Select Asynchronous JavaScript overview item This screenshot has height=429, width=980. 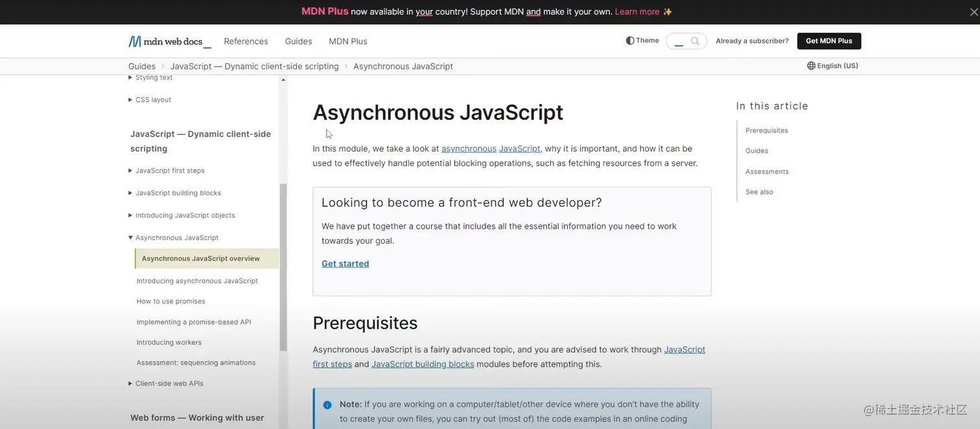click(x=207, y=259)
